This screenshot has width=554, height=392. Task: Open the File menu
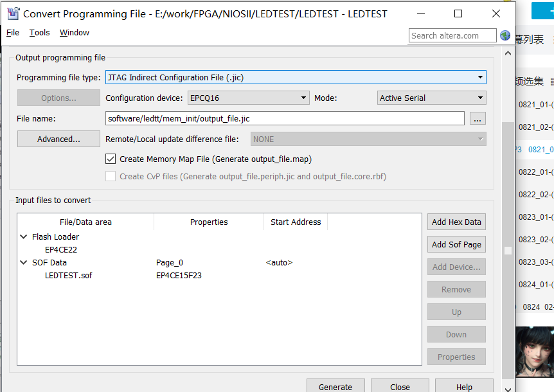click(13, 33)
